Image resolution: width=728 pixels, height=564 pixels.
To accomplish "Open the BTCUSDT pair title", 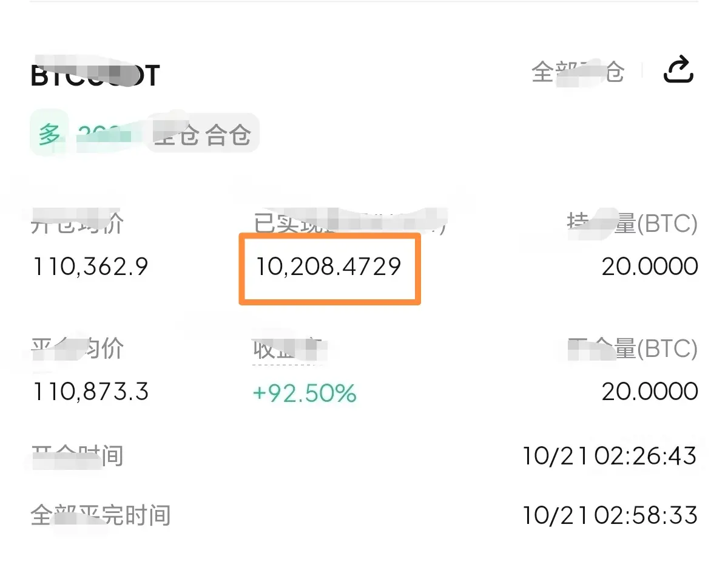I will 95,75.
